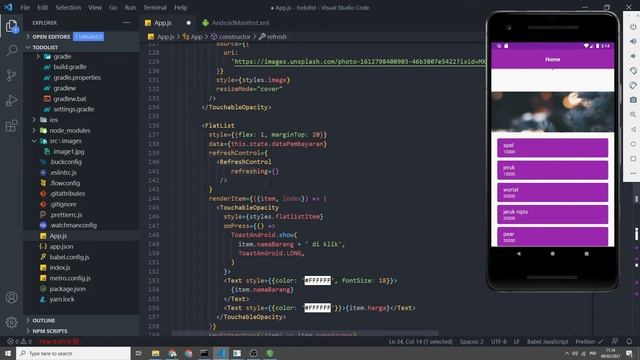The image size is (640, 360).
Task: Open Windows Start menu
Action: coord(8,353)
